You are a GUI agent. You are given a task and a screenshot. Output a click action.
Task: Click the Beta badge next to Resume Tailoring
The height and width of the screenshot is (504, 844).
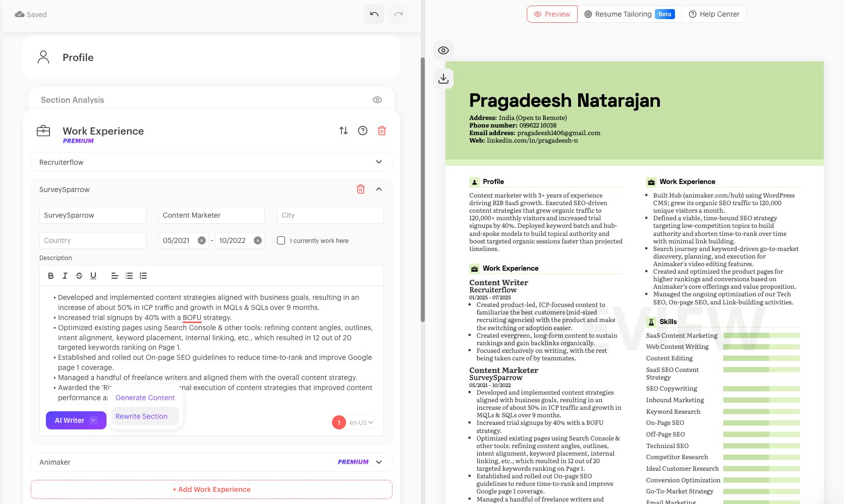point(664,14)
